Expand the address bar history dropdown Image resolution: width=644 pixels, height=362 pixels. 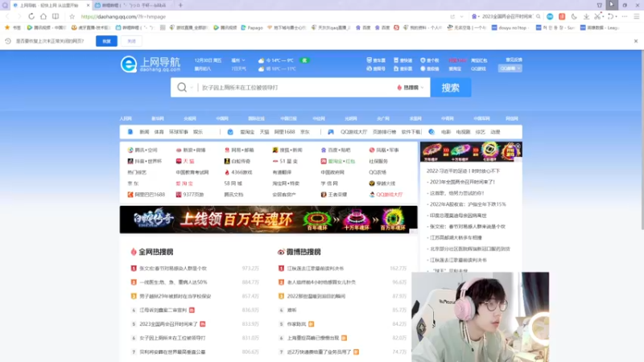click(461, 16)
